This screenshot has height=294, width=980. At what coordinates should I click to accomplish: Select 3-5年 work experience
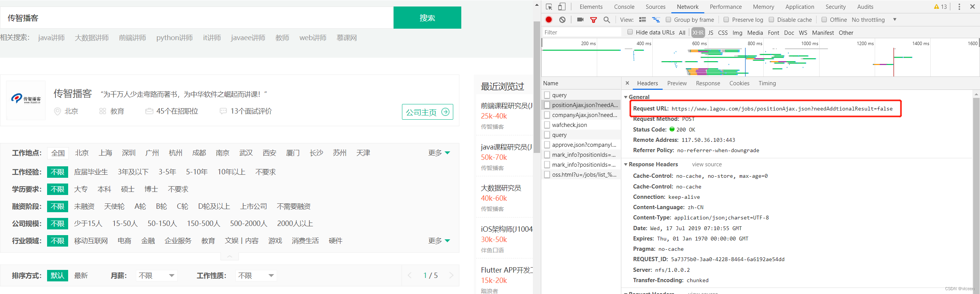click(x=167, y=172)
